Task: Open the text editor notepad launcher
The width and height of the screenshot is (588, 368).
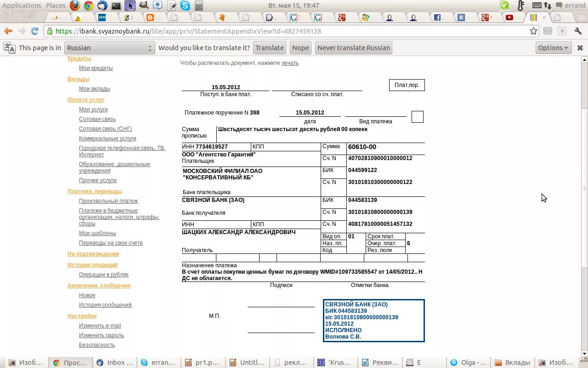Action: tap(172, 6)
